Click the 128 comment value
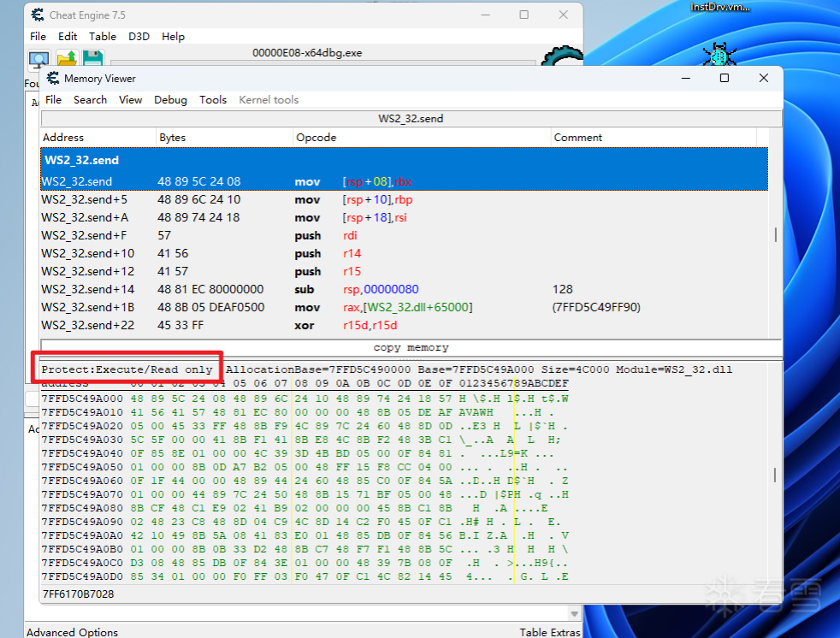840x638 pixels. coord(563,289)
